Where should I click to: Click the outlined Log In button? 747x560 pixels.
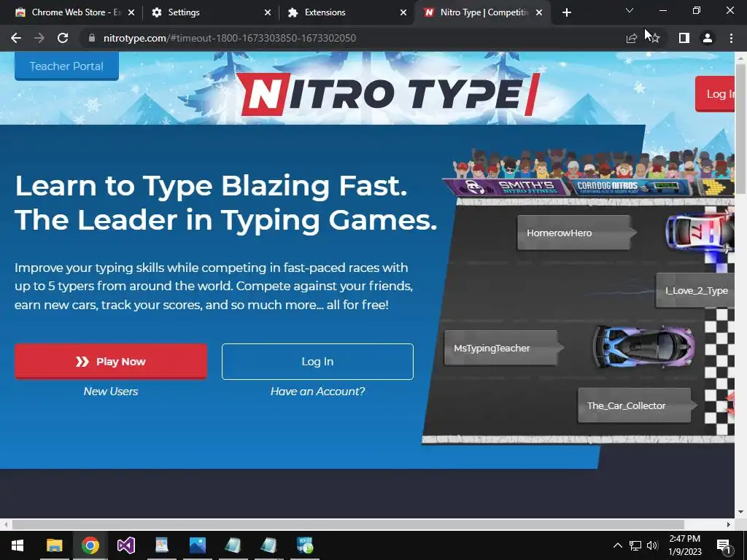(x=317, y=362)
